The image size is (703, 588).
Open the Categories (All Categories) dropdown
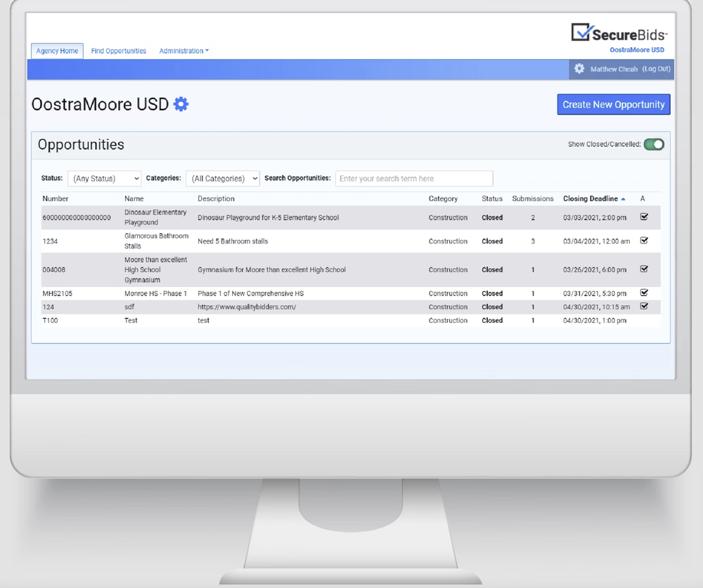tap(223, 179)
